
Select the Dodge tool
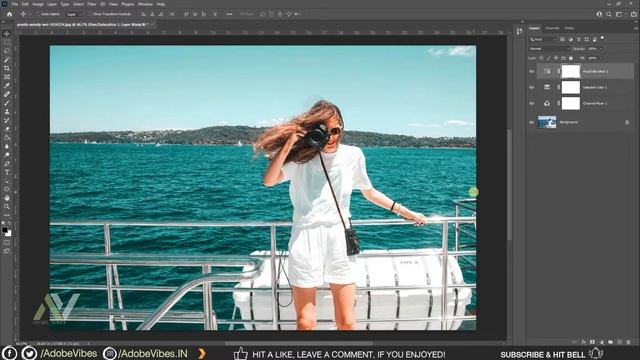tap(7, 155)
